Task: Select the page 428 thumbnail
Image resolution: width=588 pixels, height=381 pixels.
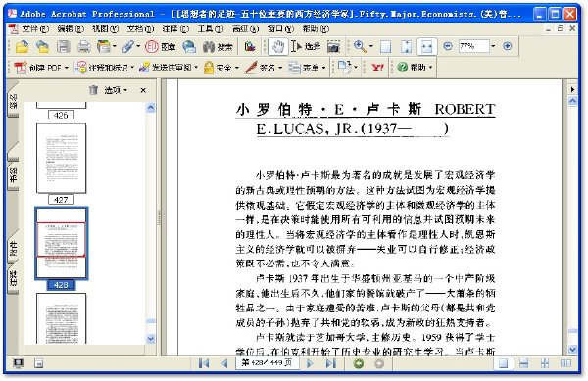Action: pos(61,243)
